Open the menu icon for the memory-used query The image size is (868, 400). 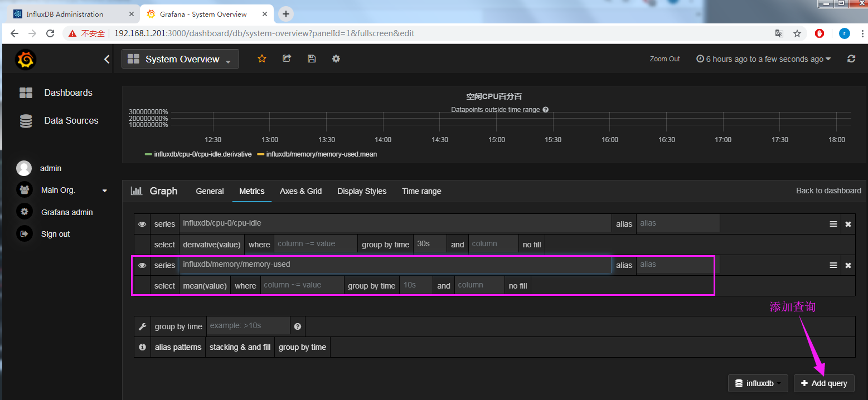coord(833,265)
